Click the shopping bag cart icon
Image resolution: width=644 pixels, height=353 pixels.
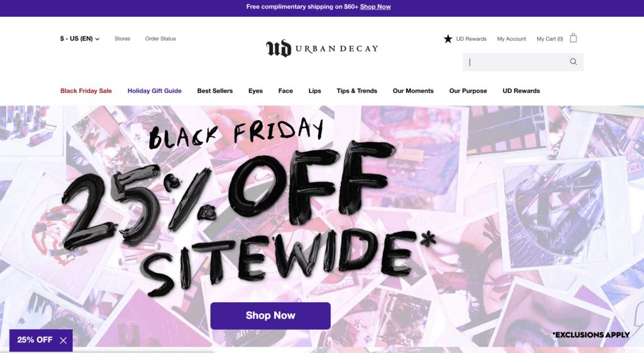[x=574, y=38]
